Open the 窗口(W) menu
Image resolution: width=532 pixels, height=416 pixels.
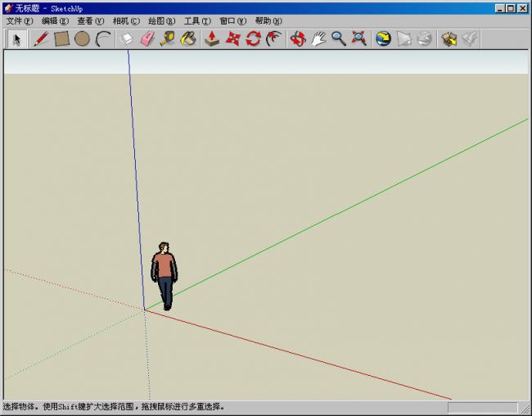click(233, 21)
